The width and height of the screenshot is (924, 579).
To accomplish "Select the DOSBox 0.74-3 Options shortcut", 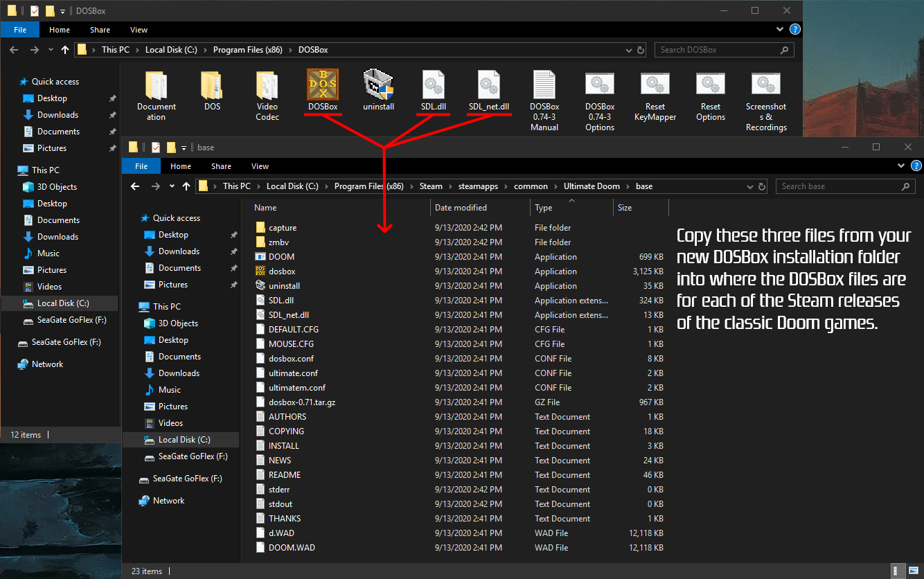I will click(600, 101).
